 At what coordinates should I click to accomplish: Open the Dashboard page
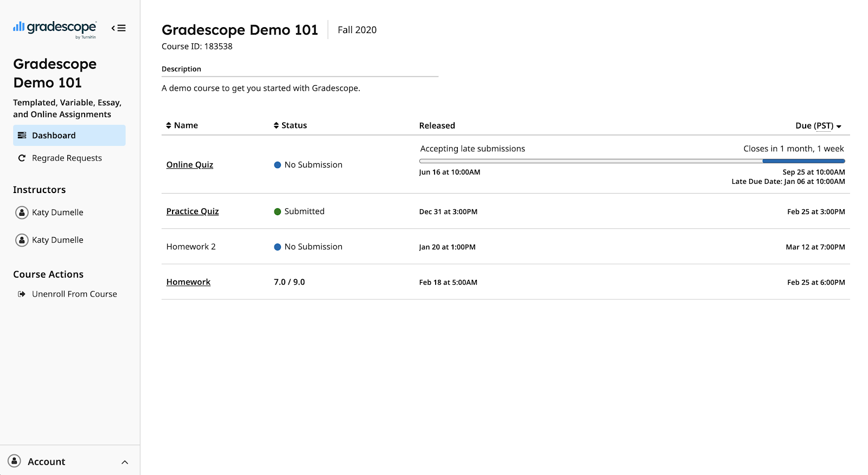pyautogui.click(x=69, y=136)
